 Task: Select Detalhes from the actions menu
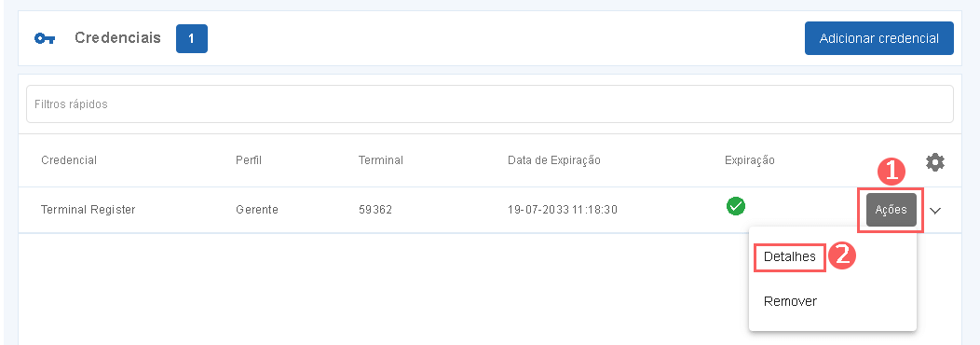(789, 256)
